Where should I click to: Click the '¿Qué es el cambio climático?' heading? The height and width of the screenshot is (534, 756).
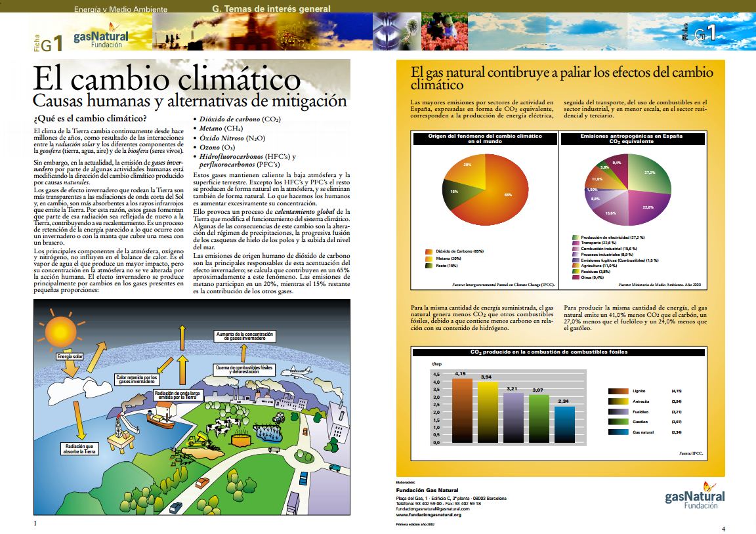pyautogui.click(x=90, y=119)
